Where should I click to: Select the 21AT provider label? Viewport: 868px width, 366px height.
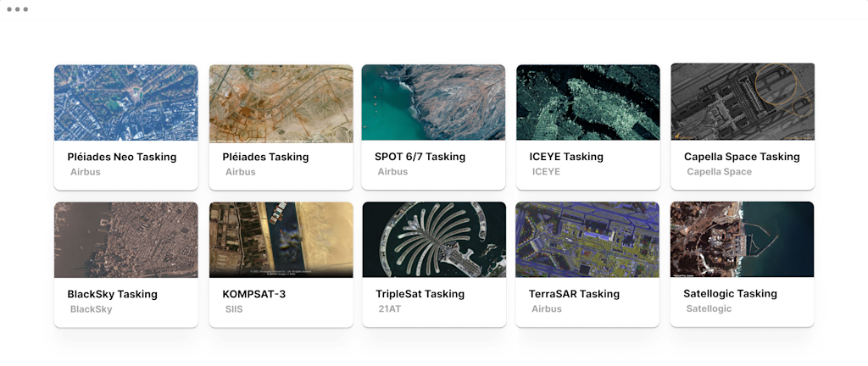point(388,309)
